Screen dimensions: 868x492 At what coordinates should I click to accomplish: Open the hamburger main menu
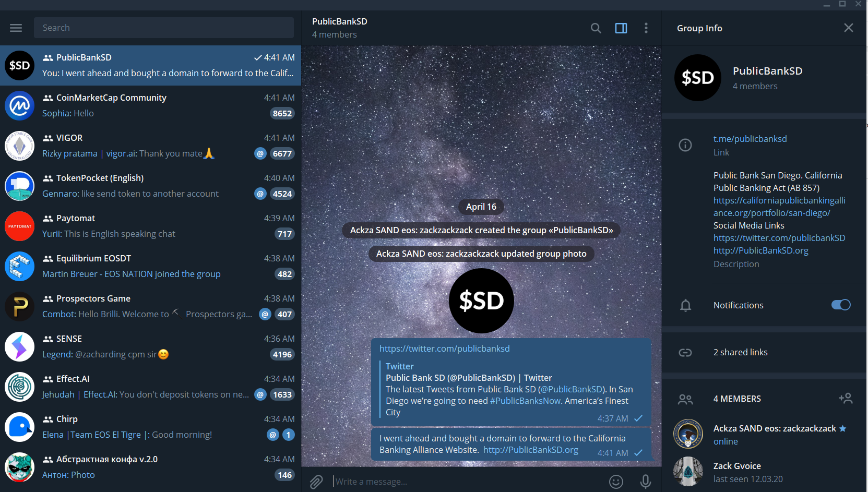(x=16, y=28)
